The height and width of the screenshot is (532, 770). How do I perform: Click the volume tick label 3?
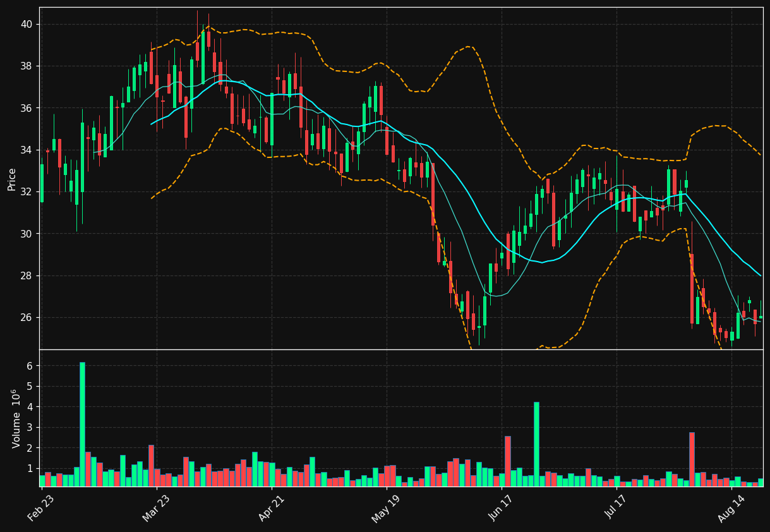click(30, 427)
